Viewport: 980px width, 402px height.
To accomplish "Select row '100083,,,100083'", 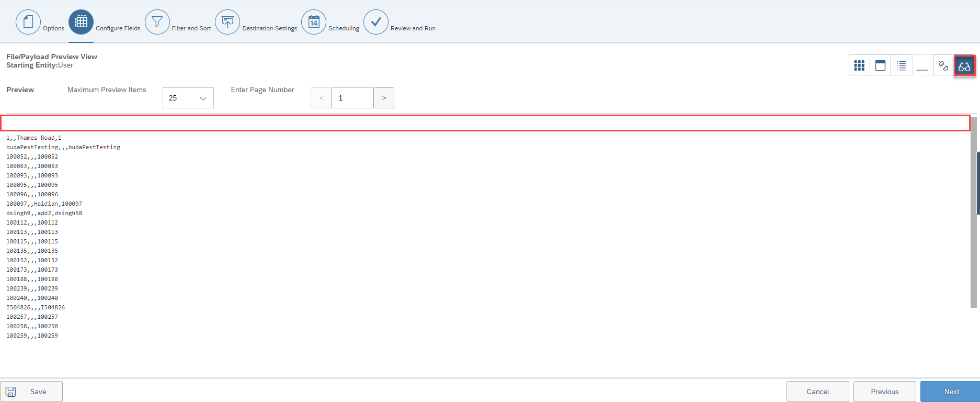I will [32, 166].
